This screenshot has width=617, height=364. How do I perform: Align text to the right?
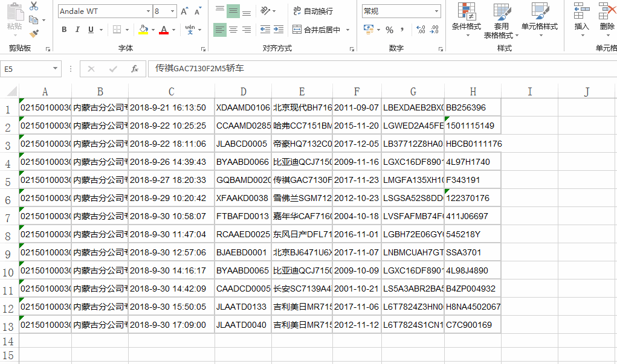[x=247, y=30]
